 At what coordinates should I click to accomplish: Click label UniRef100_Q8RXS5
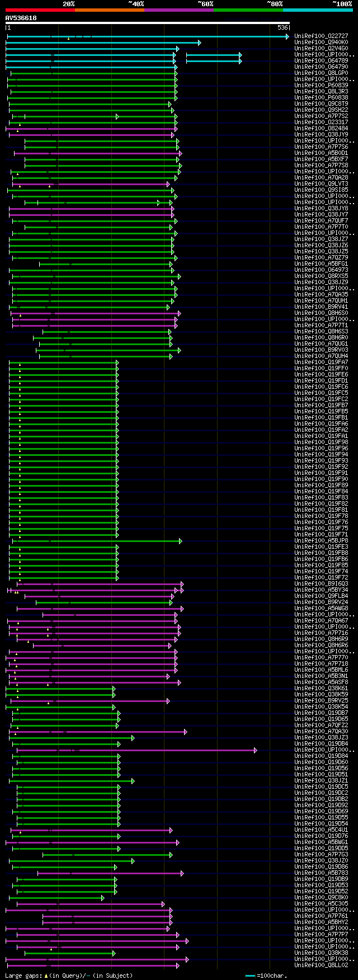[321, 276]
